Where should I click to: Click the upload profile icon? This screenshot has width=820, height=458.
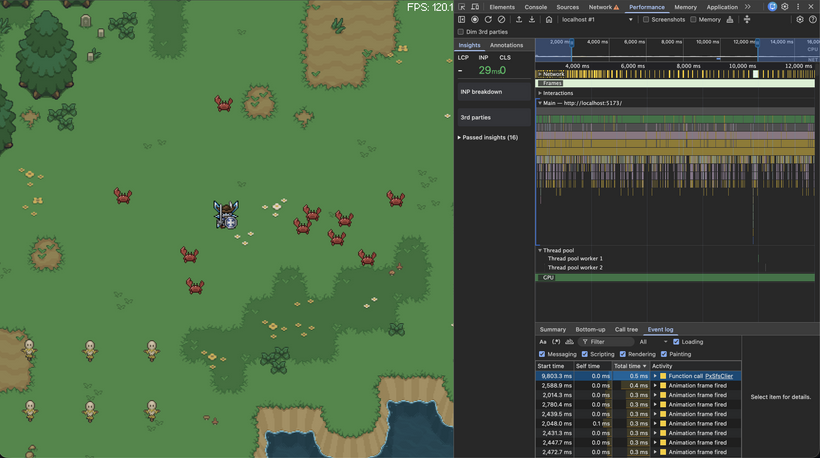coord(519,19)
